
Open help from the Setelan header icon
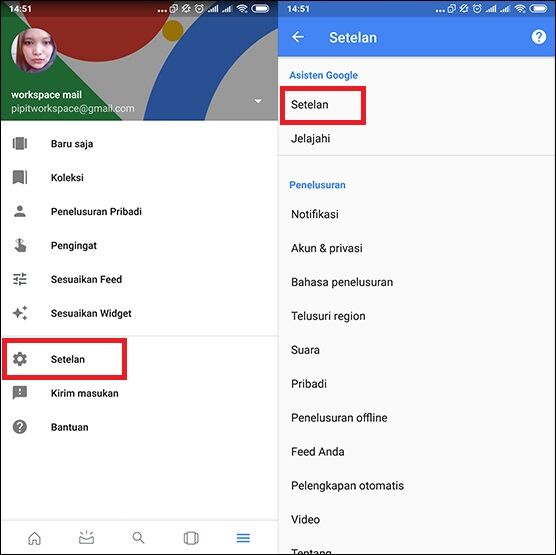coord(539,37)
